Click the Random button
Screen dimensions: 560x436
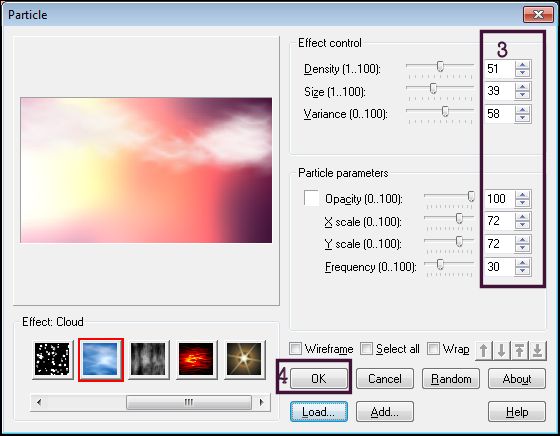pyautogui.click(x=451, y=379)
